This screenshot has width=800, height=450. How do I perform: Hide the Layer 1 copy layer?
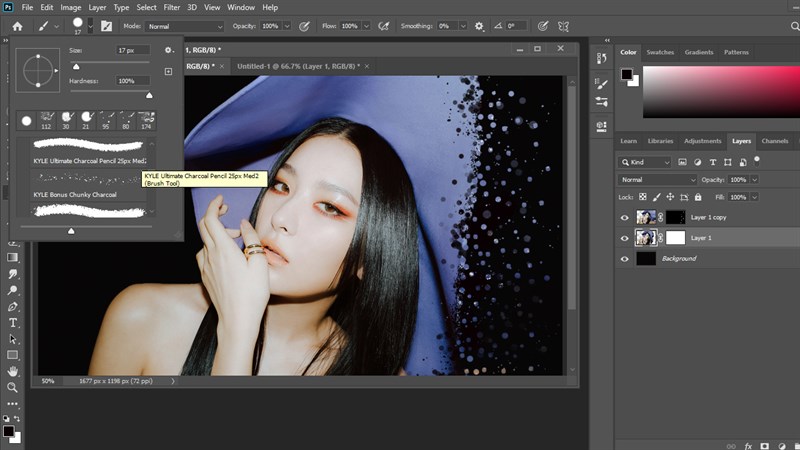[625, 217]
